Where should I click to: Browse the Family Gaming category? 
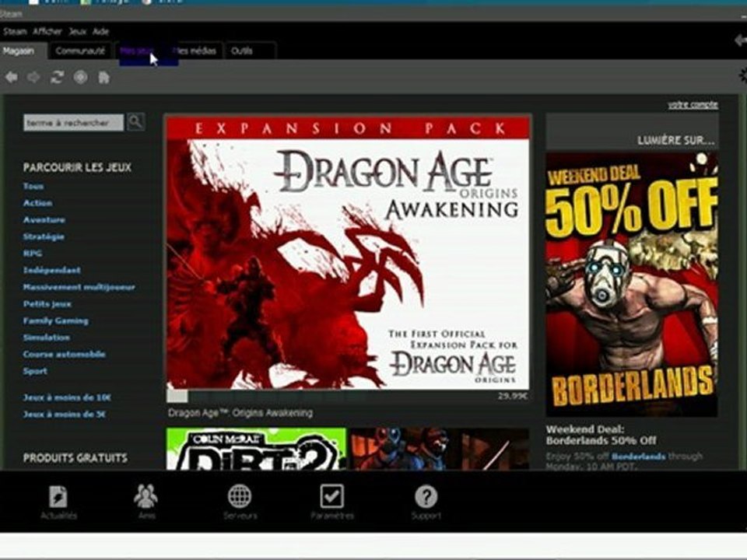[x=55, y=320]
